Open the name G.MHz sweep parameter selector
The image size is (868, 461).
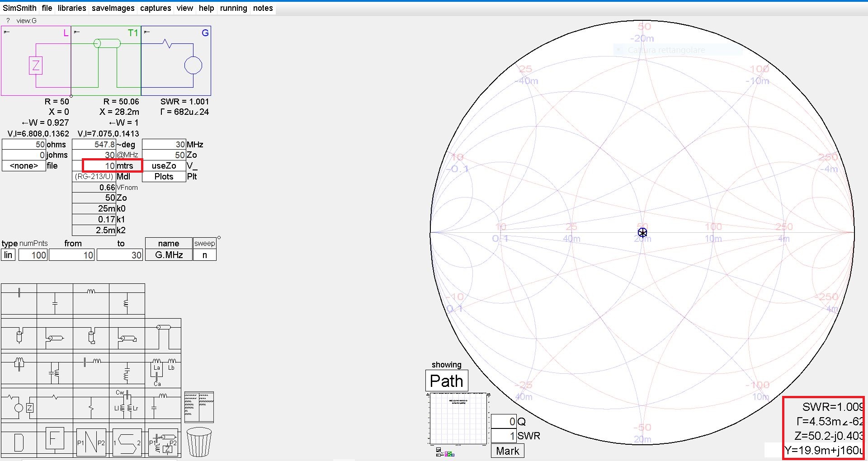tap(169, 255)
